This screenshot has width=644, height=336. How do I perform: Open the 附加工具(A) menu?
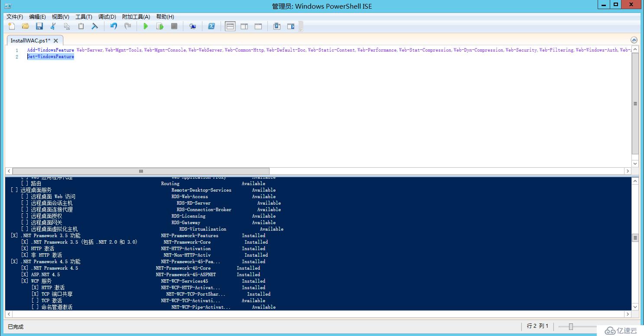click(136, 16)
